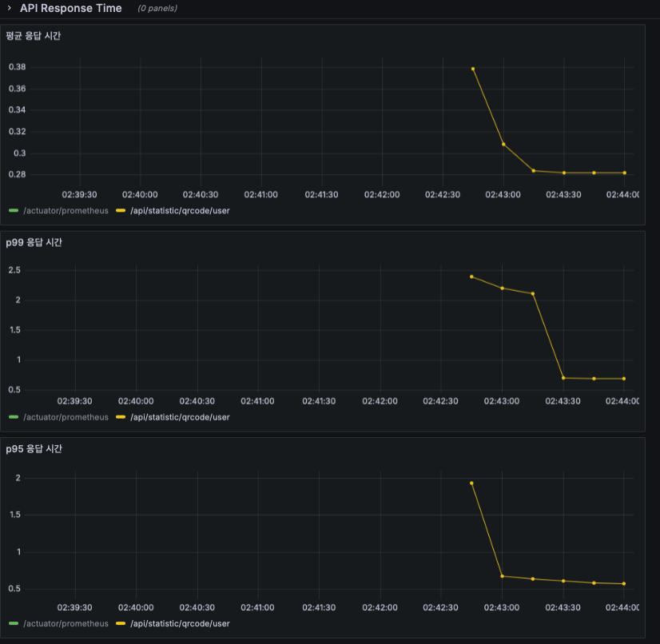Expand the API Response Time row chevron

(x=10, y=8)
